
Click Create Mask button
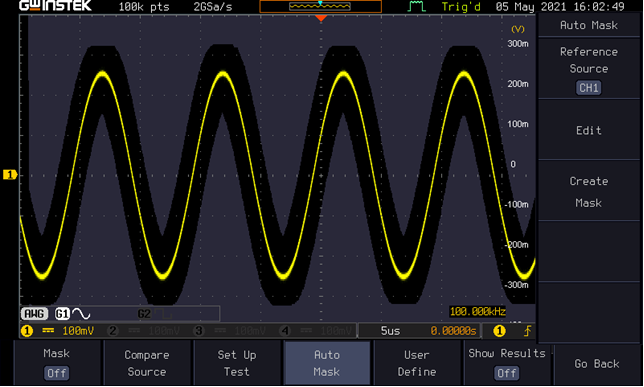(x=589, y=191)
